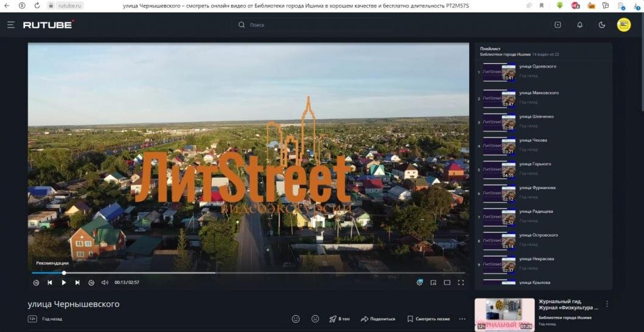Click the search magnifier icon
644x332 pixels.
click(242, 25)
